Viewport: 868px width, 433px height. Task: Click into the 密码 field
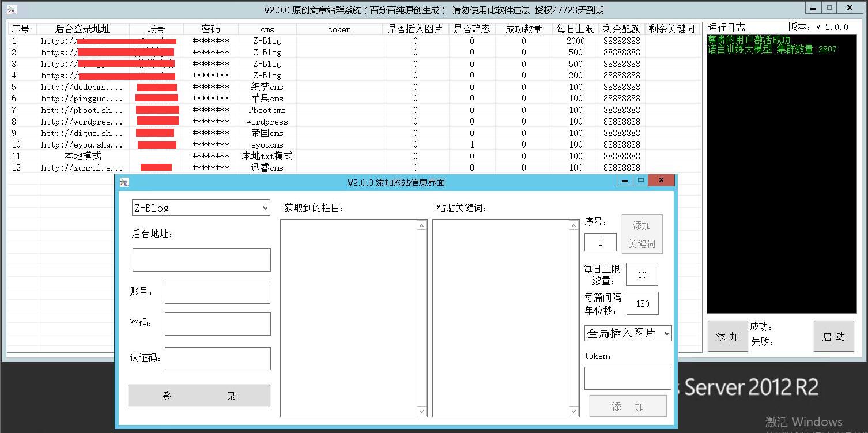coord(217,324)
